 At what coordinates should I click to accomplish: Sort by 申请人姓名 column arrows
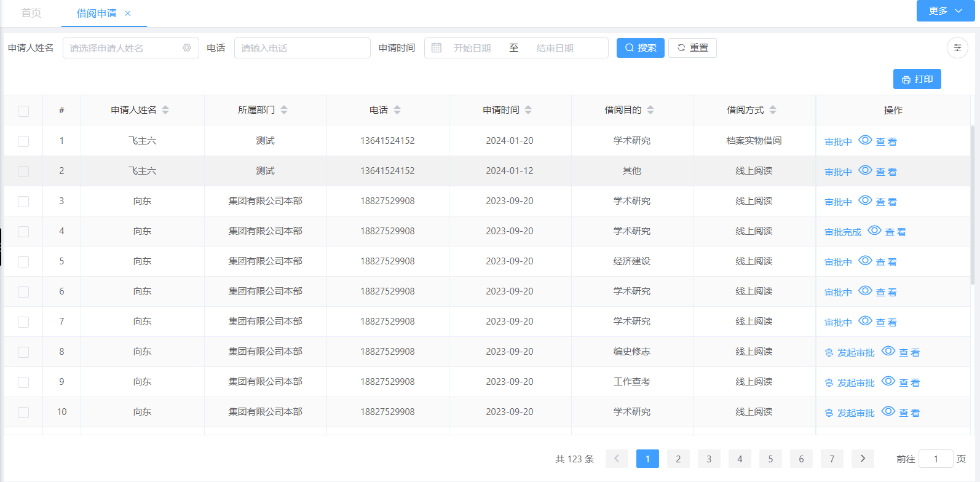[165, 110]
